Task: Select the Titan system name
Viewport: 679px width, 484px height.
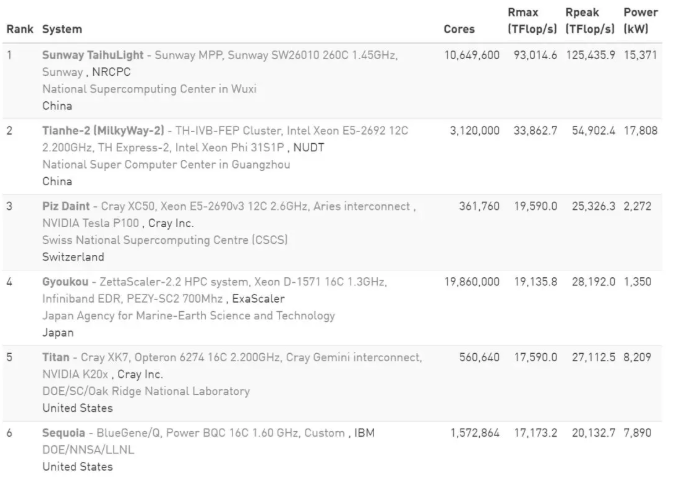Action: pyautogui.click(x=57, y=357)
